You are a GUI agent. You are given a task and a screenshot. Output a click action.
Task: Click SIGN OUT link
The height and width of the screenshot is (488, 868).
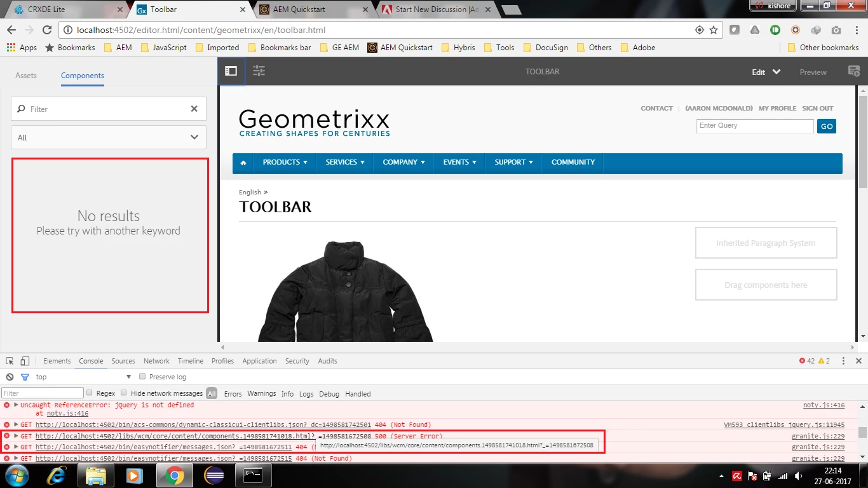pyautogui.click(x=817, y=109)
